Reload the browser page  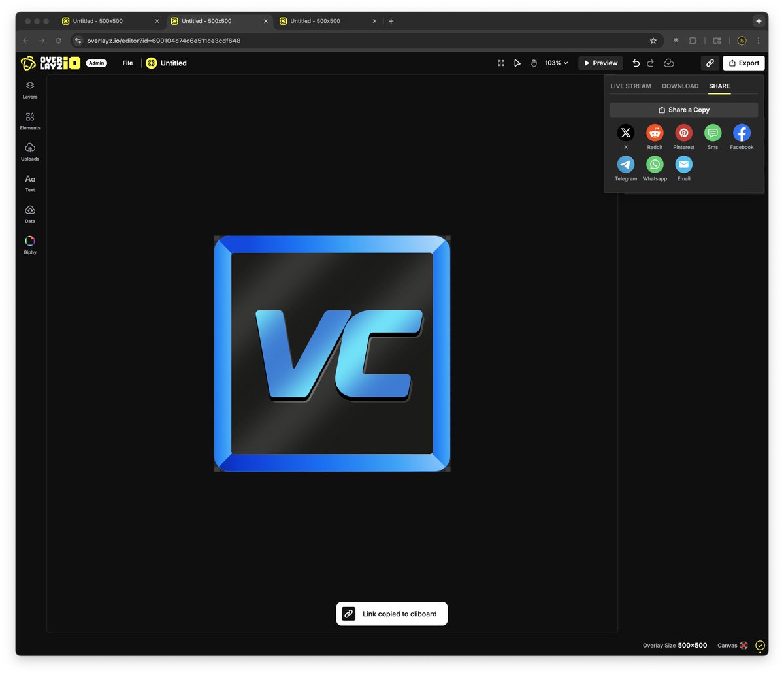point(58,41)
